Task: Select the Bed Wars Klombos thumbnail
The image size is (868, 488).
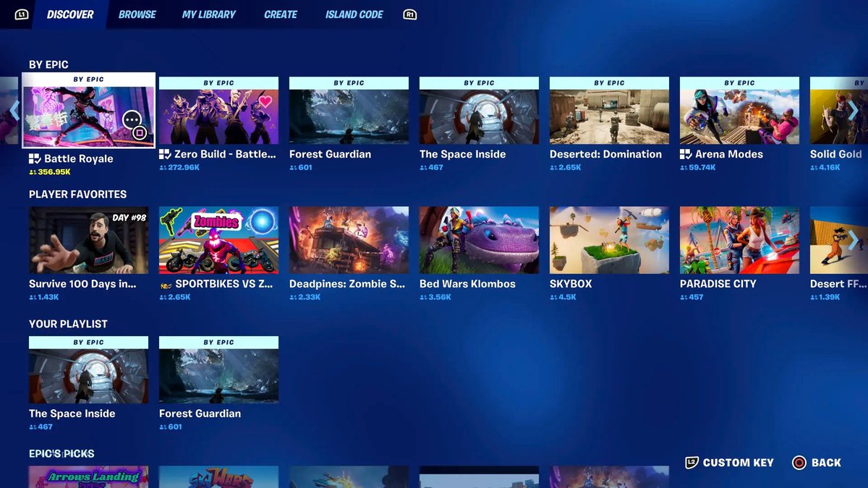Action: click(x=479, y=240)
